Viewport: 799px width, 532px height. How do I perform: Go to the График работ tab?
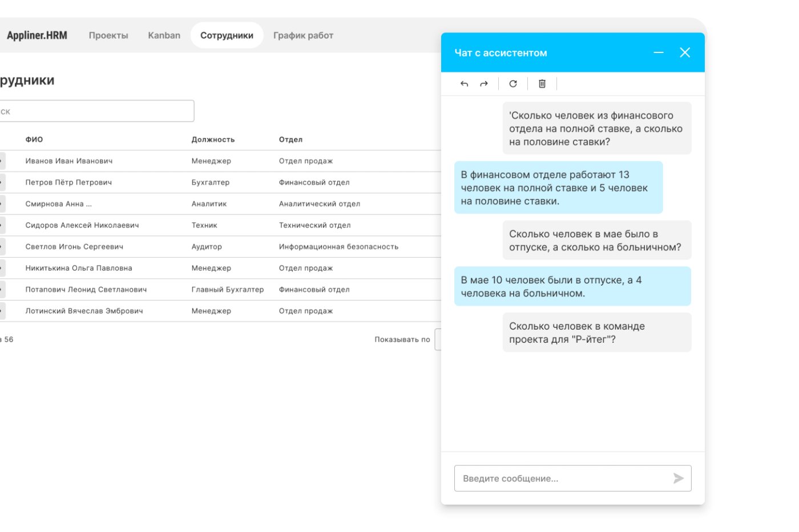pos(303,35)
